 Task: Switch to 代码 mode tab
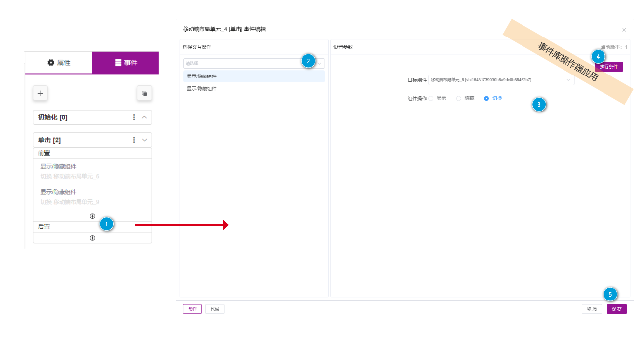(215, 309)
